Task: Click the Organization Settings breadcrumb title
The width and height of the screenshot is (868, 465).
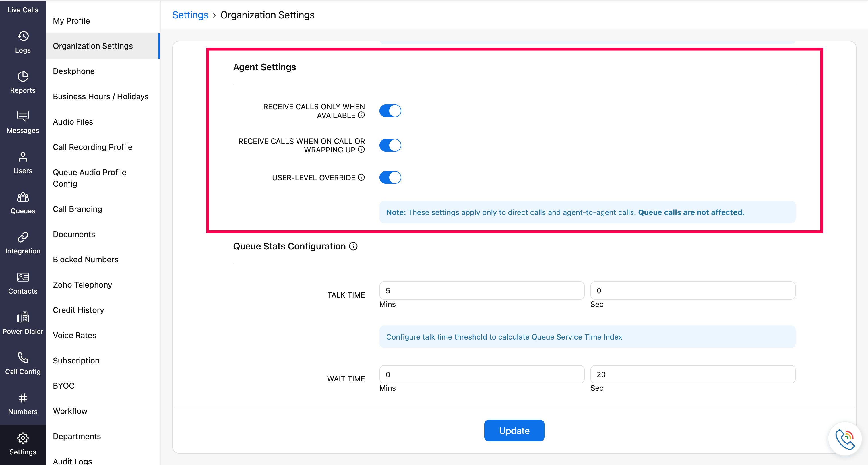Action: pos(268,15)
